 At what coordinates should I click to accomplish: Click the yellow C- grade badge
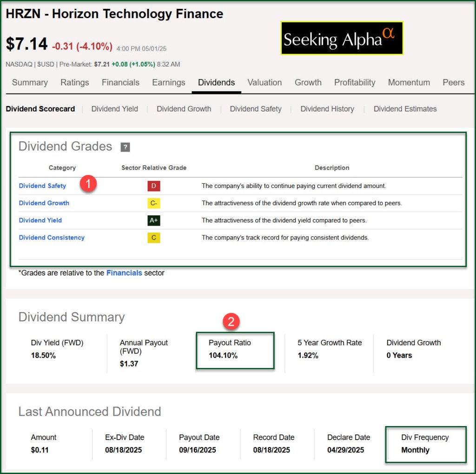(x=153, y=203)
